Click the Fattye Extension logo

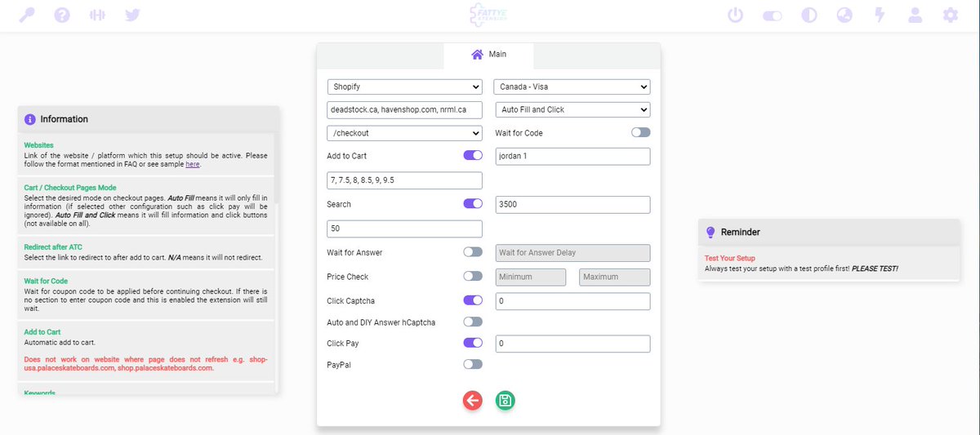point(489,15)
